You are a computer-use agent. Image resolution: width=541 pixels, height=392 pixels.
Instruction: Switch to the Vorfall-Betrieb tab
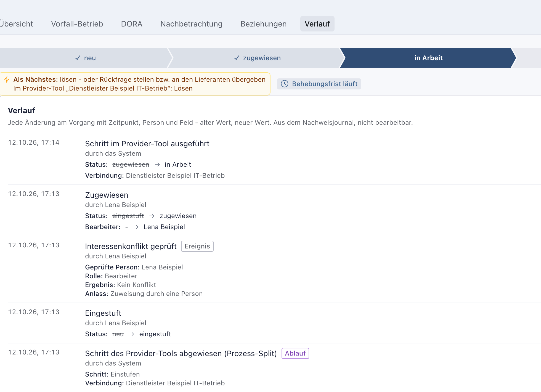click(77, 24)
